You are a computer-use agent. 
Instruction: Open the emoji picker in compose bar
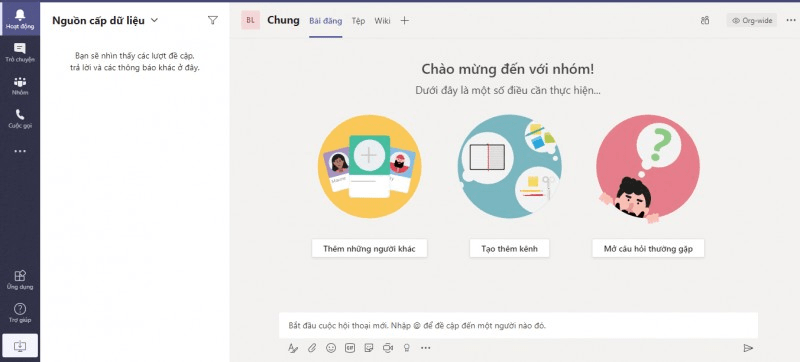tap(331, 348)
